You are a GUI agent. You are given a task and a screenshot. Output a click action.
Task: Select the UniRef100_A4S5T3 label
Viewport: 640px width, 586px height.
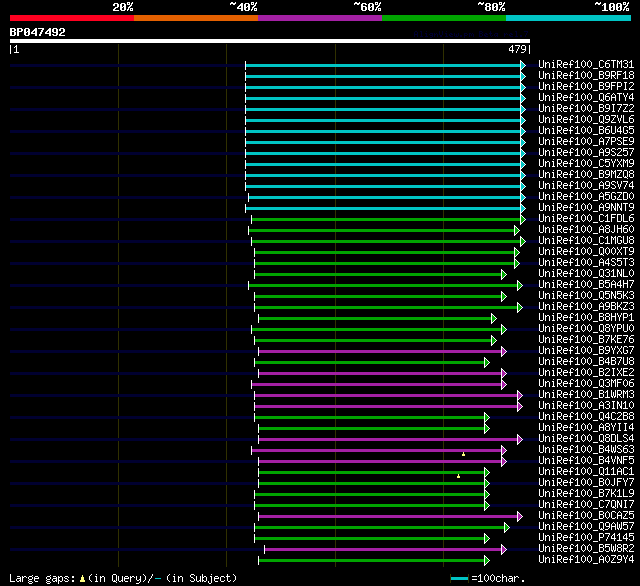point(586,263)
